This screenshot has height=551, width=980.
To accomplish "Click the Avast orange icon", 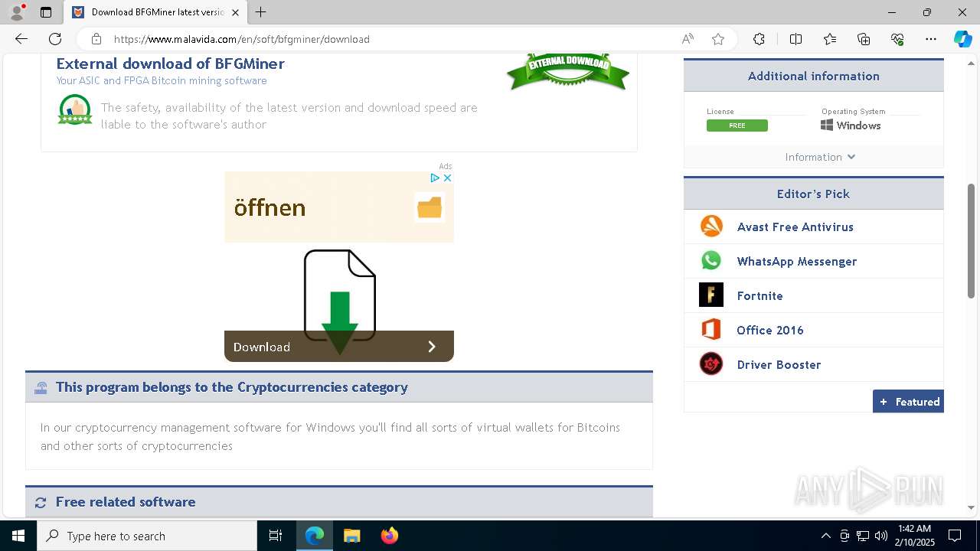I will tap(711, 227).
